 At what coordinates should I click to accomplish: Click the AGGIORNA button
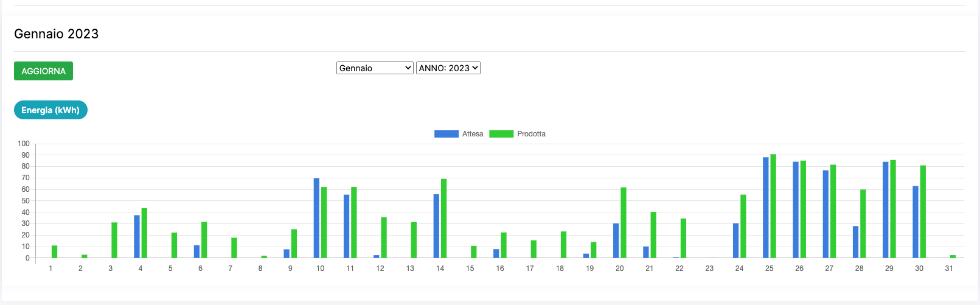coord(43,71)
